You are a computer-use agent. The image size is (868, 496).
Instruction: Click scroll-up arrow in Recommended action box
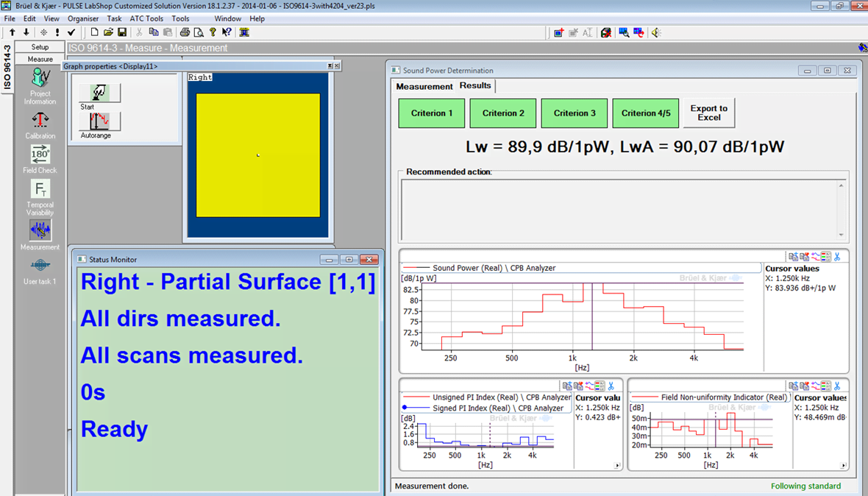(842, 185)
